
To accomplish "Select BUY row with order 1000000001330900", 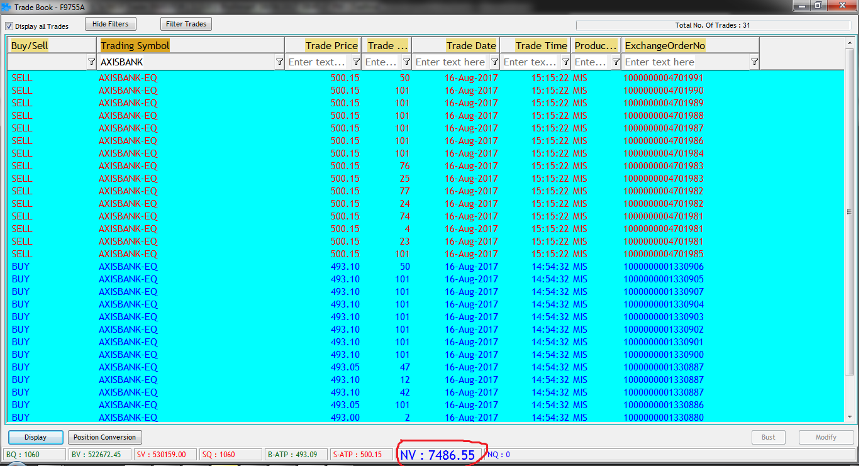I will click(x=425, y=355).
